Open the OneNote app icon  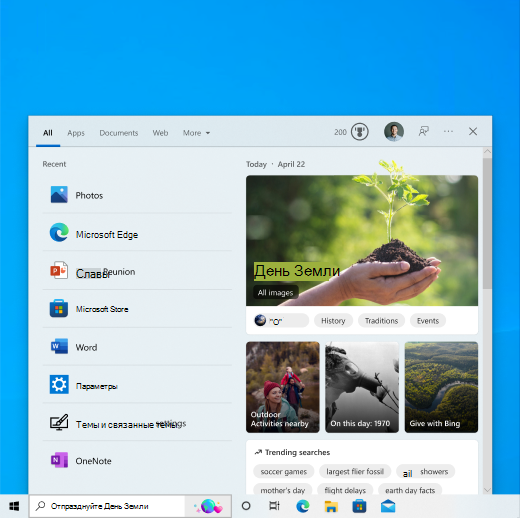pos(59,460)
